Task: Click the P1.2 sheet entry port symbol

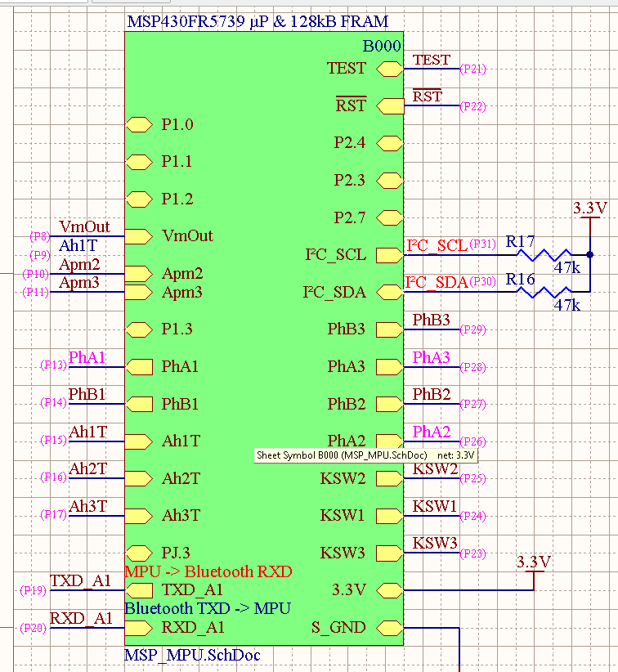Action: (139, 199)
